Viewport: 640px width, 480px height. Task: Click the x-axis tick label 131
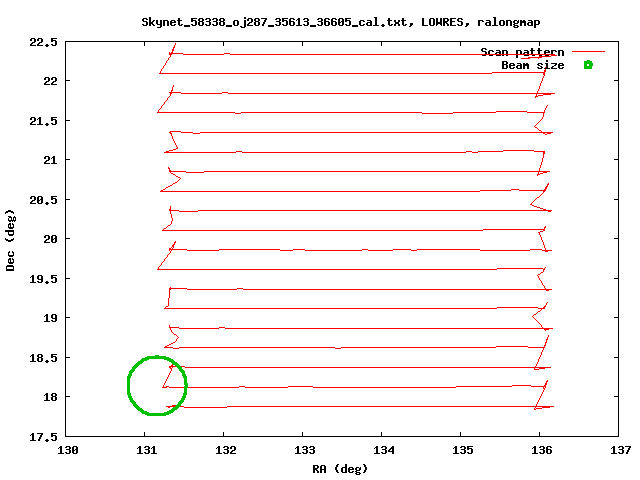pos(147,450)
